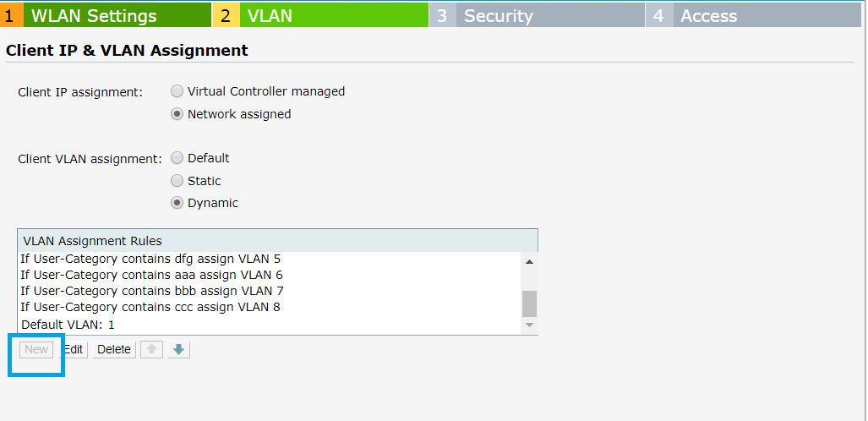The image size is (868, 421).
Task: Click the rules list scrollbar thumb
Action: (529, 303)
